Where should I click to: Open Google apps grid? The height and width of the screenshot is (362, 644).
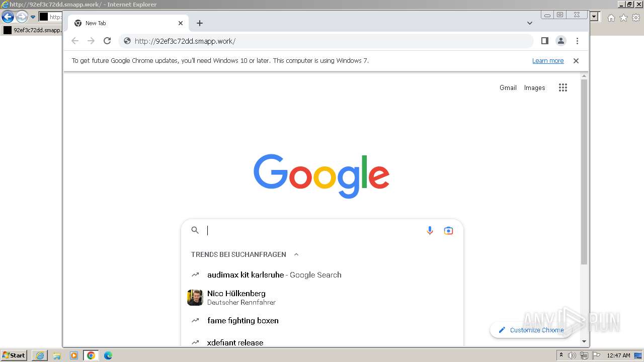coord(563,87)
